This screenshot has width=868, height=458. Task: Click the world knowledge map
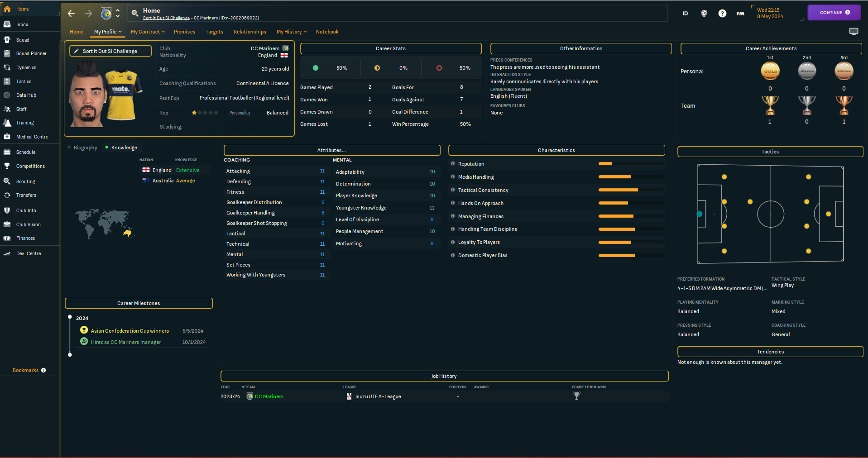(x=105, y=224)
